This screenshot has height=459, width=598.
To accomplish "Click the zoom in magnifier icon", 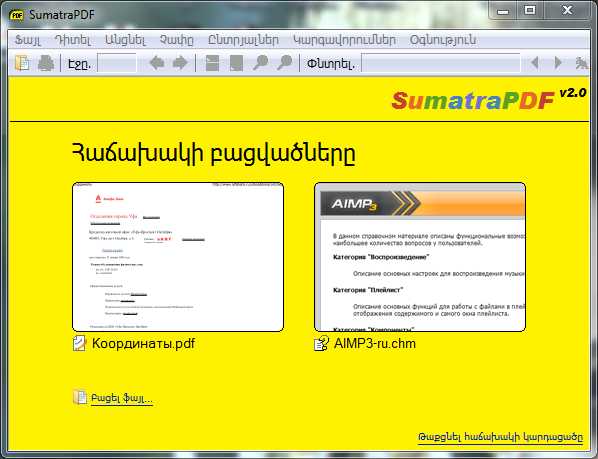I will (x=285, y=63).
